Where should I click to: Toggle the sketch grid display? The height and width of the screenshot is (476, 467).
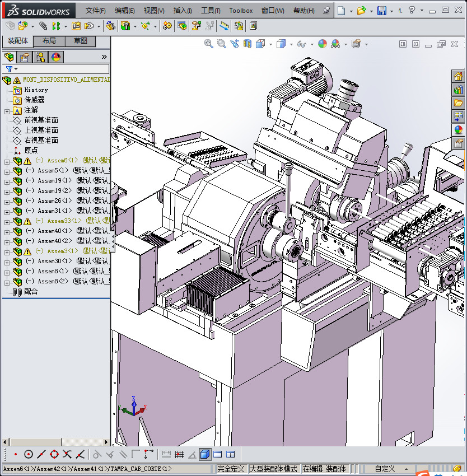pos(179,454)
